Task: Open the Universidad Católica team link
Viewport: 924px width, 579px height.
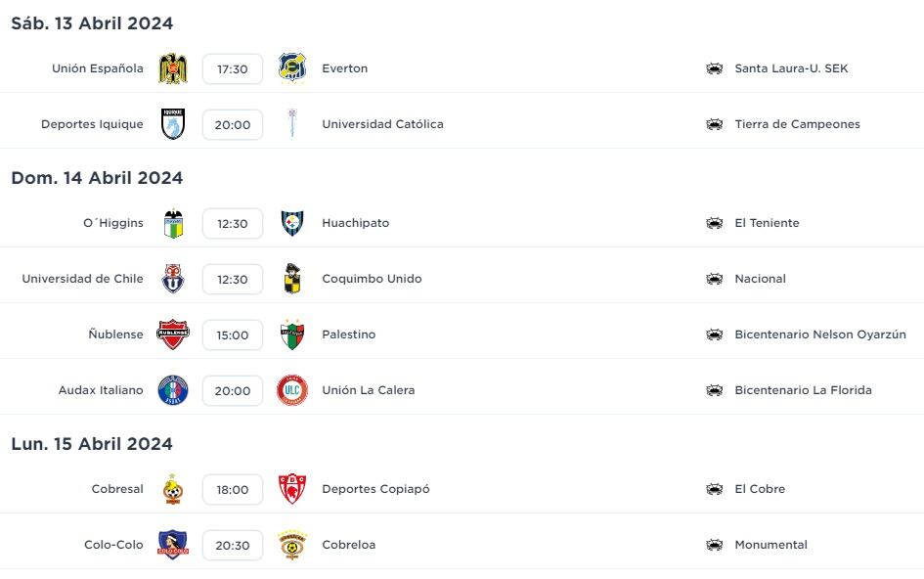Action: [x=382, y=124]
